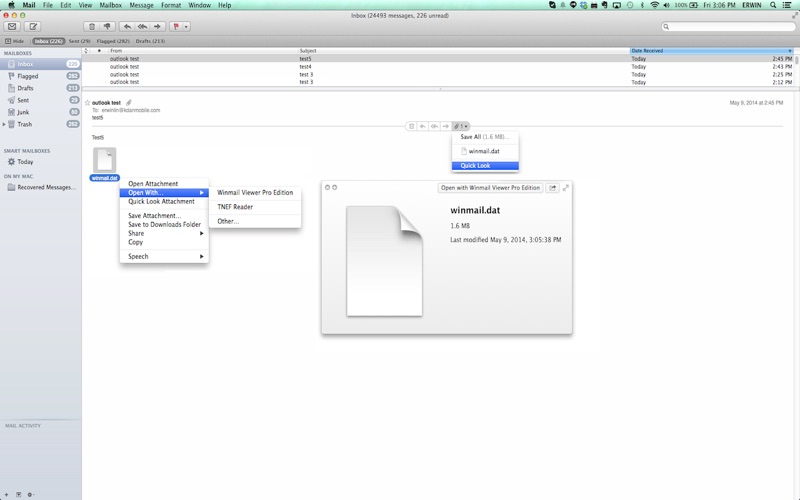Choose Save Attachment… in the context menu
This screenshot has width=800, height=500.
click(164, 216)
